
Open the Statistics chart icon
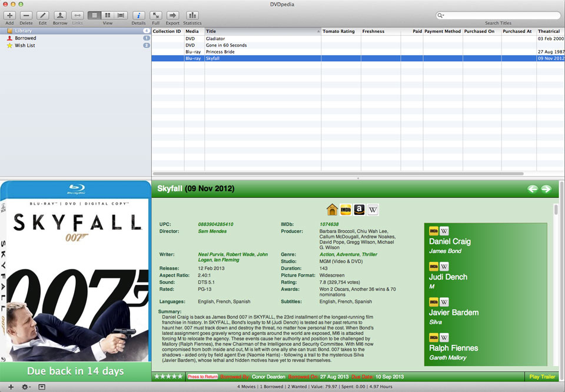tap(192, 15)
